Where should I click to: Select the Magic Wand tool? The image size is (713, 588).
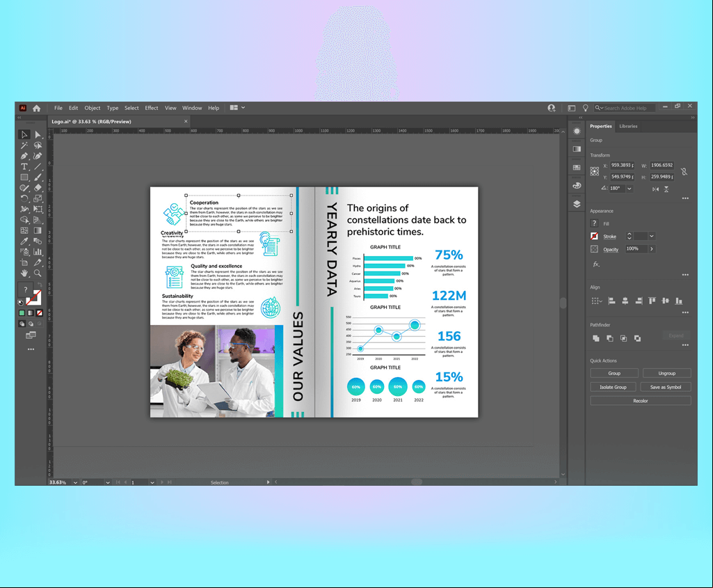pos(24,145)
